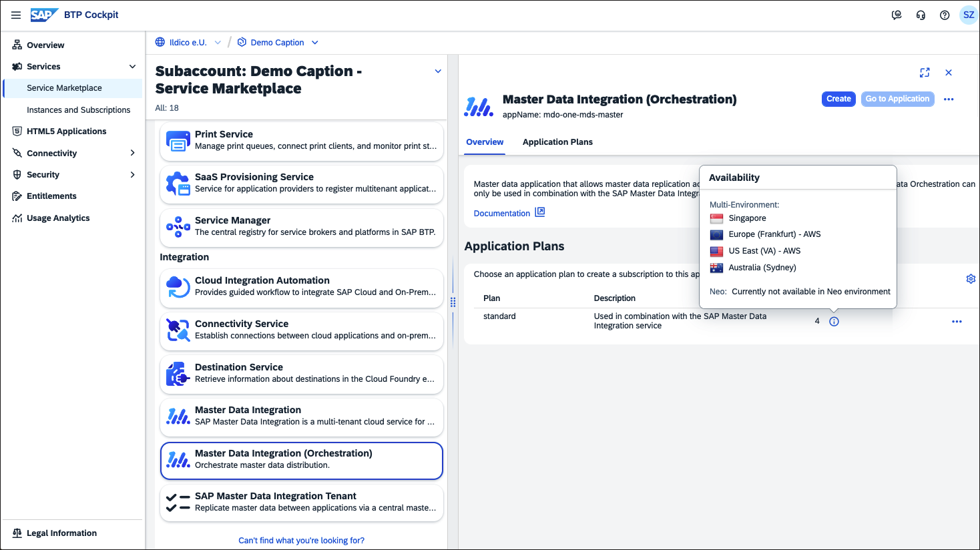Open the more actions ellipsis beside Go to Application
This screenshot has height=550, width=980.
point(949,99)
